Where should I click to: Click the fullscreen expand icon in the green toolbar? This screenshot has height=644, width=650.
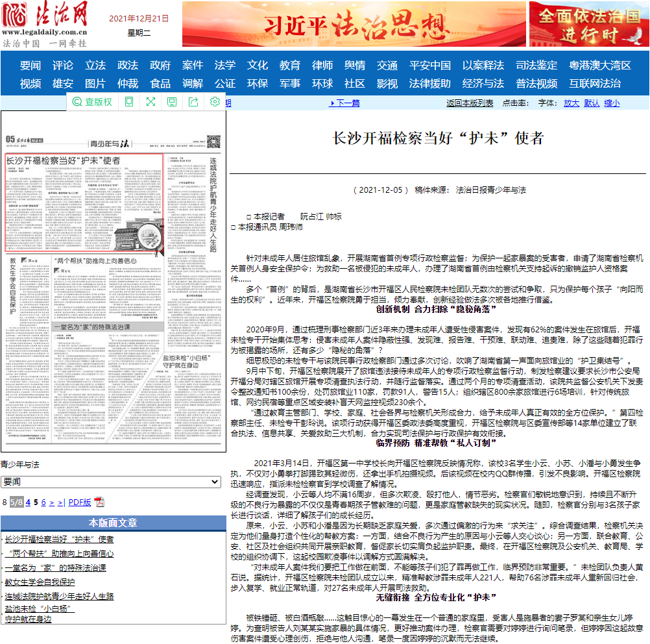[150, 102]
